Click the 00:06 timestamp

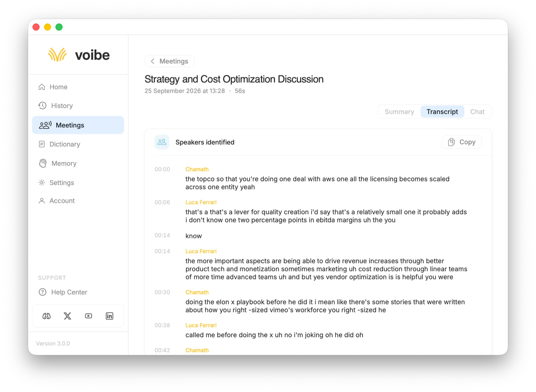pyautogui.click(x=162, y=202)
